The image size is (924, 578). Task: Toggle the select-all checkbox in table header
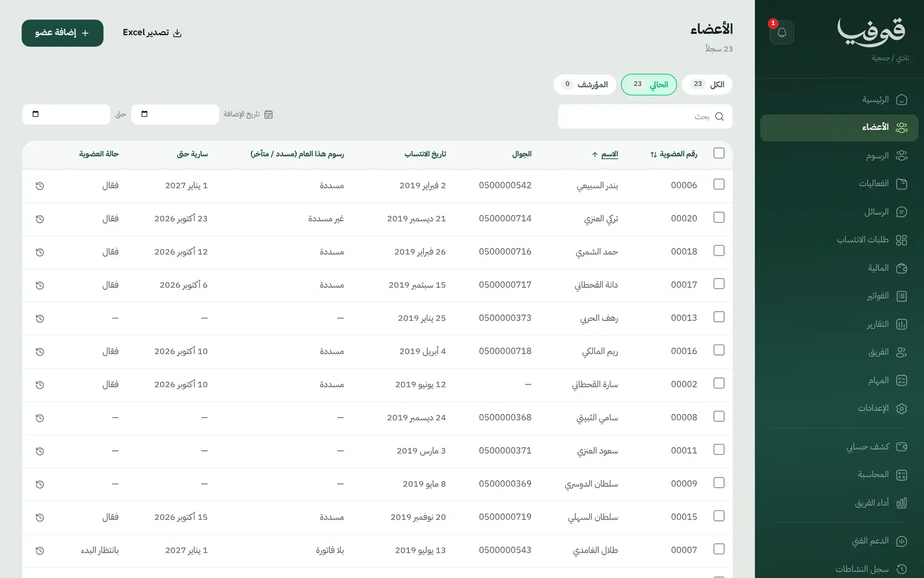719,153
